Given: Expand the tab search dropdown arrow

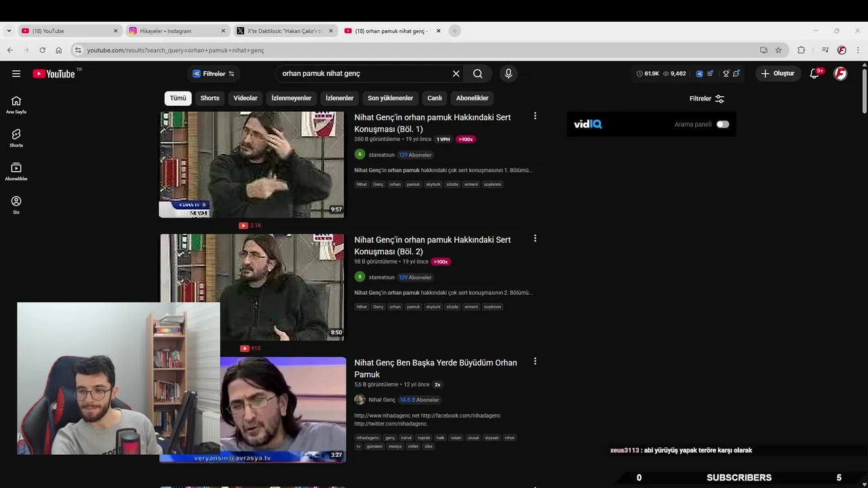Looking at the screenshot, I should click(x=9, y=30).
